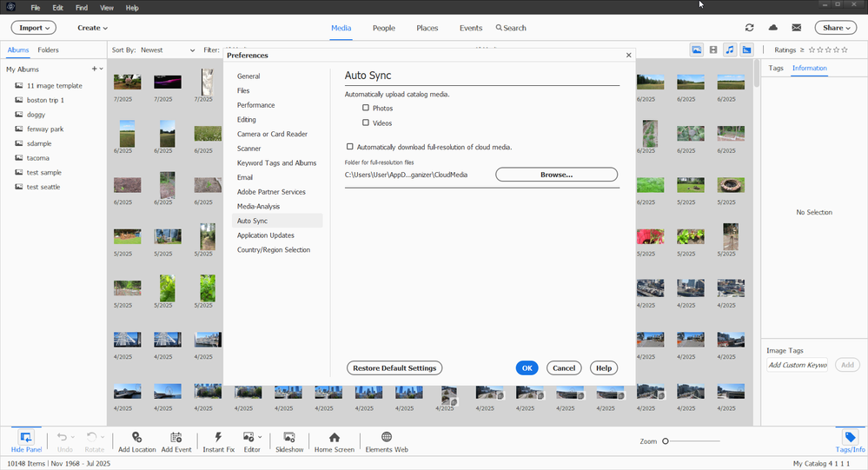Screen dimensions: 868x470
Task: Set the rating filter to one star
Action: (x=812, y=50)
